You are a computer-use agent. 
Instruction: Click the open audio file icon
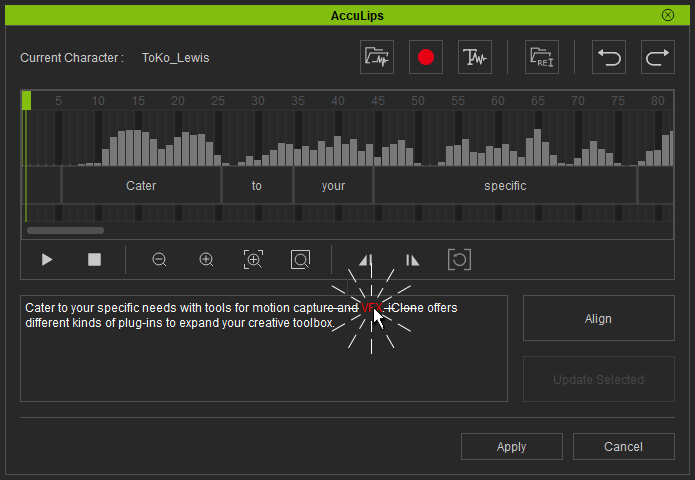point(377,58)
